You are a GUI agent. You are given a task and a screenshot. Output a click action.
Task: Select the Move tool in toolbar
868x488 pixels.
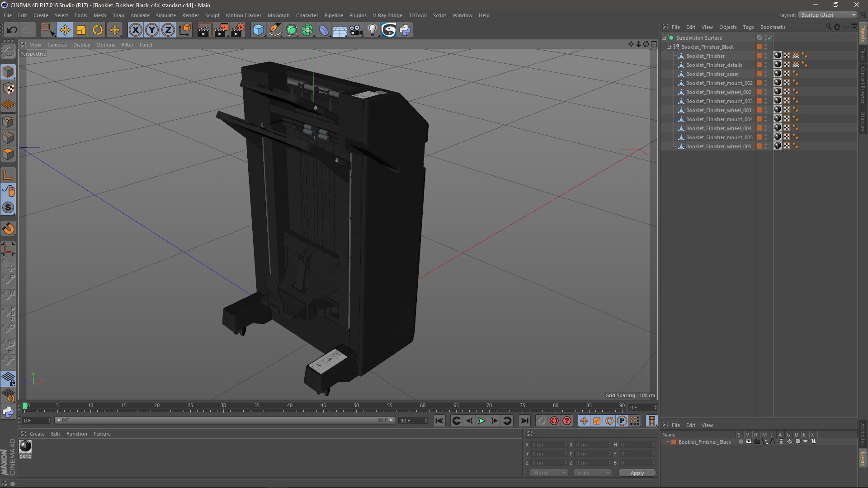point(65,30)
